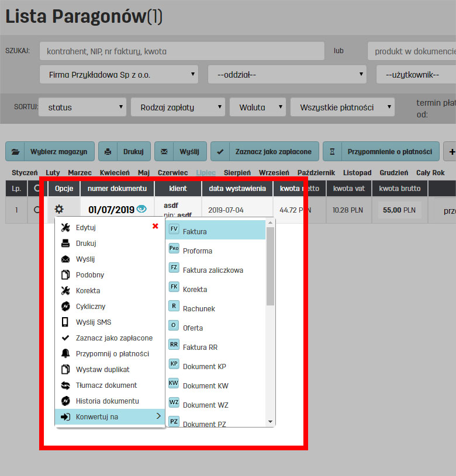Click the KP document icon
Viewport: 456px width, 476px height.
tap(174, 364)
